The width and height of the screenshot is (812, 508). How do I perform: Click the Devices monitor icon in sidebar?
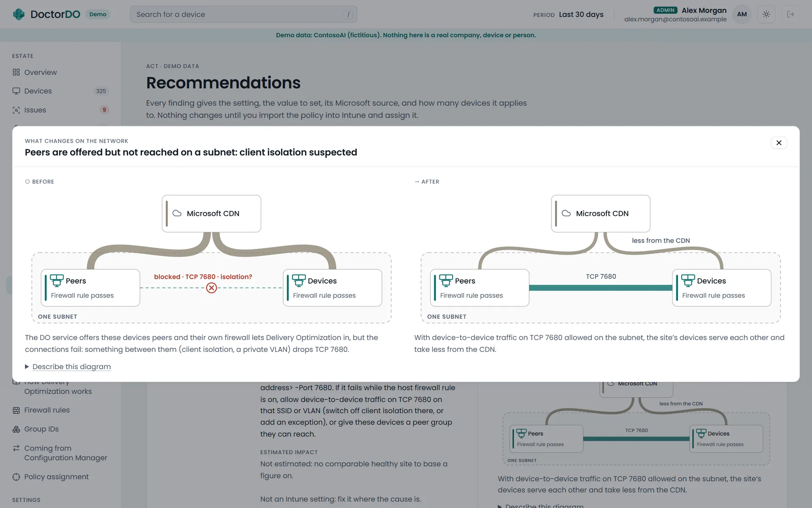[x=16, y=91]
